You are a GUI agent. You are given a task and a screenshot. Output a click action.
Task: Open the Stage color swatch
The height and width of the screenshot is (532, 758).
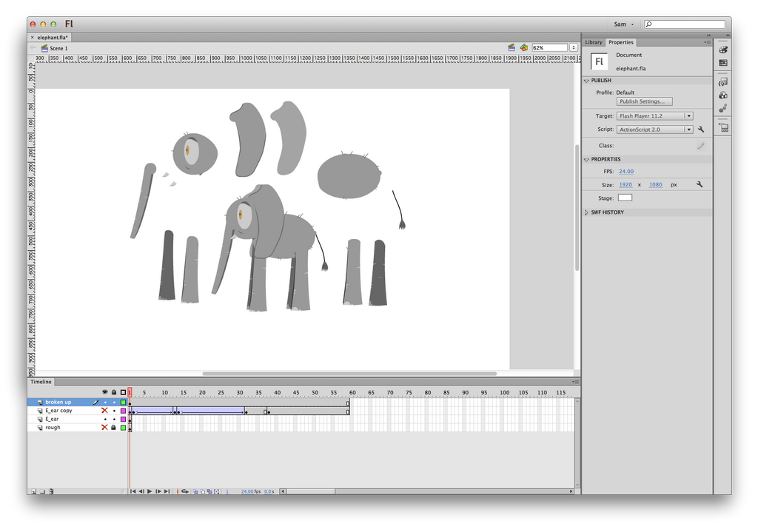pos(625,198)
